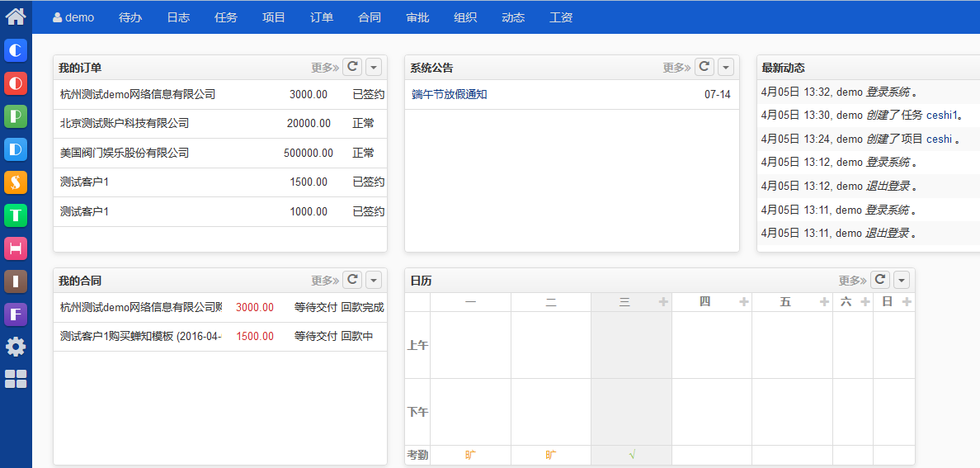The width and height of the screenshot is (980, 468).
Task: Add calendar event on 五 column
Action: tap(824, 302)
